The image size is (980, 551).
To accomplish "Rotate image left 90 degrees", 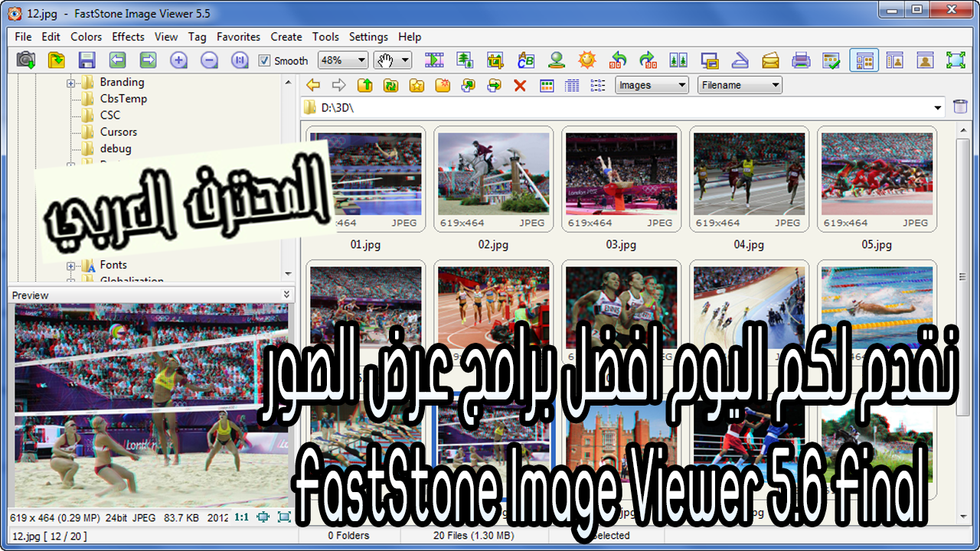I will [618, 60].
